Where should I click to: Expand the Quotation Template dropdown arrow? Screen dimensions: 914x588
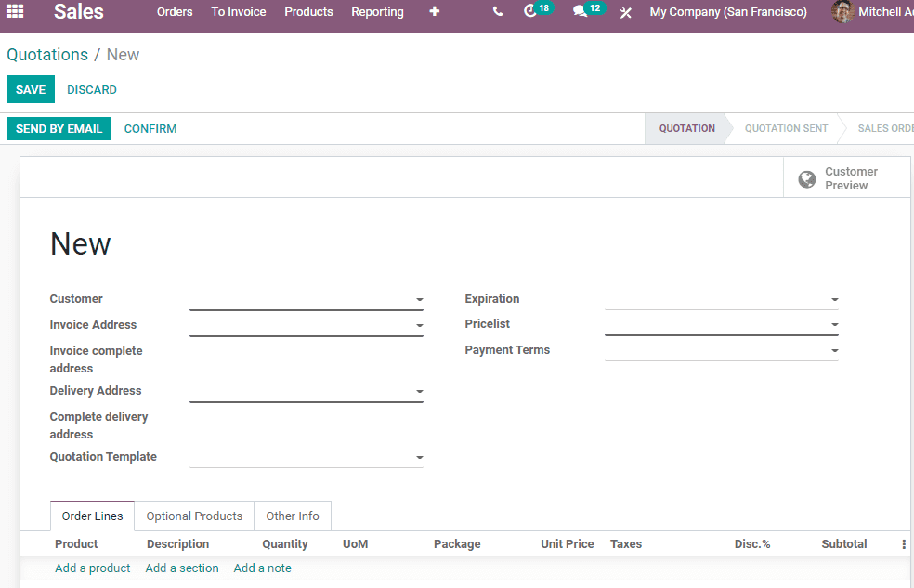419,458
